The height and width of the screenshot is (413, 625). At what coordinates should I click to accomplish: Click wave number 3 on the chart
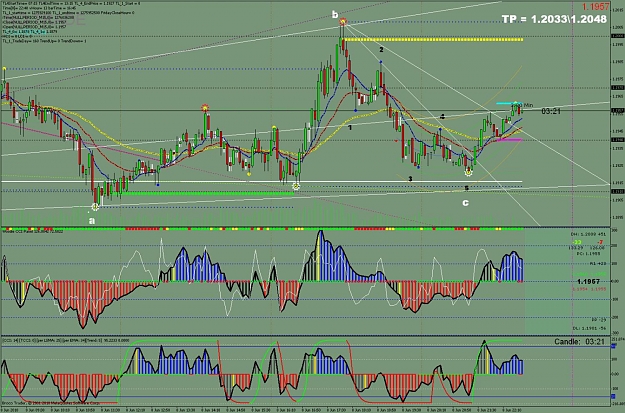click(x=410, y=179)
